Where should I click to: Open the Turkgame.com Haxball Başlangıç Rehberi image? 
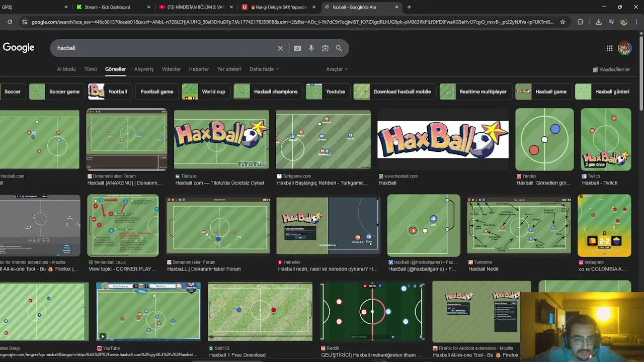click(323, 140)
